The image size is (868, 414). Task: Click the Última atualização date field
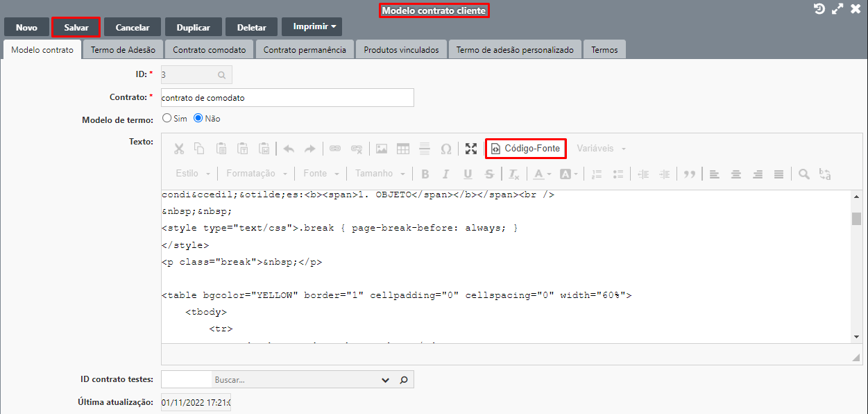[x=196, y=402]
